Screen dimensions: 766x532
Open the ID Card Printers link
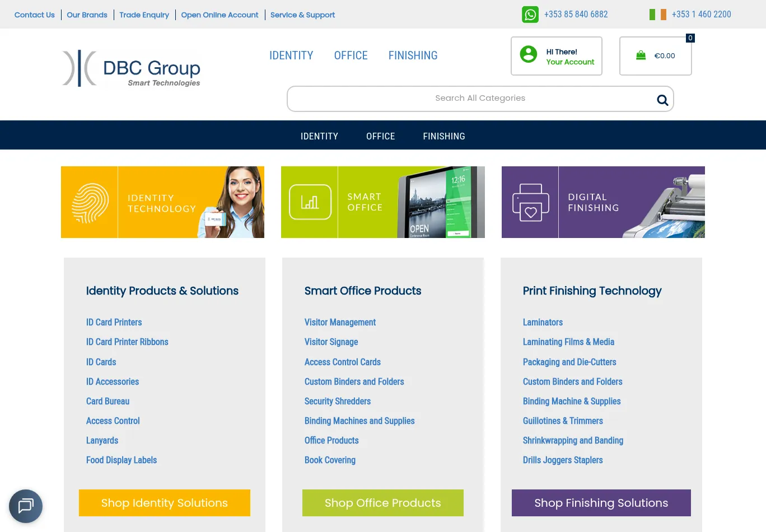(114, 323)
